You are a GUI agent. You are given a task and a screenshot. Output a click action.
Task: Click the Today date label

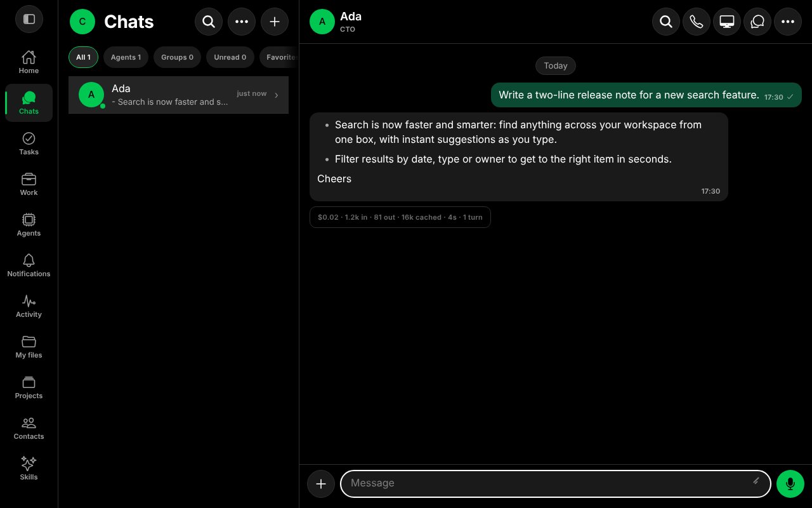click(556, 65)
